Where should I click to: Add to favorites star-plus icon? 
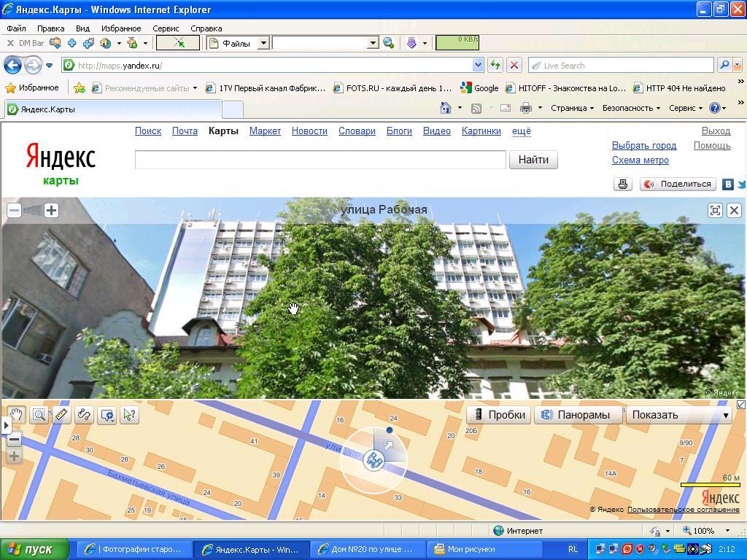pyautogui.click(x=79, y=87)
